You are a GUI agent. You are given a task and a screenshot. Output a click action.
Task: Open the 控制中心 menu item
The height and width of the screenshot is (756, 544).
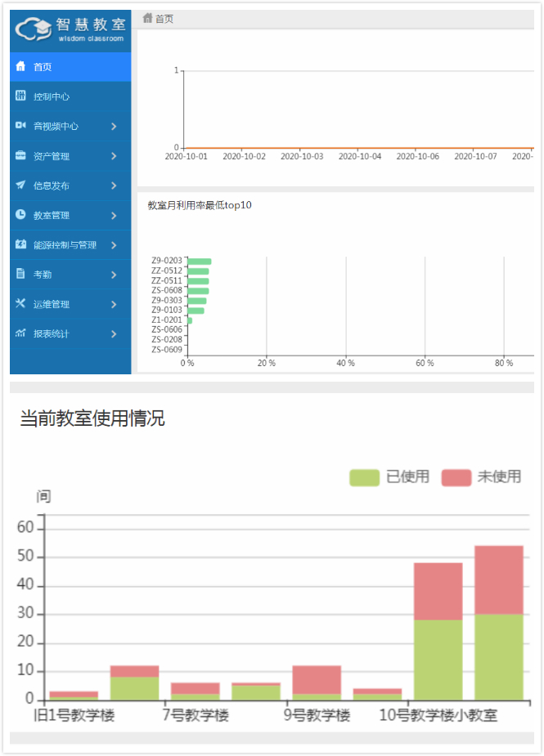52,96
